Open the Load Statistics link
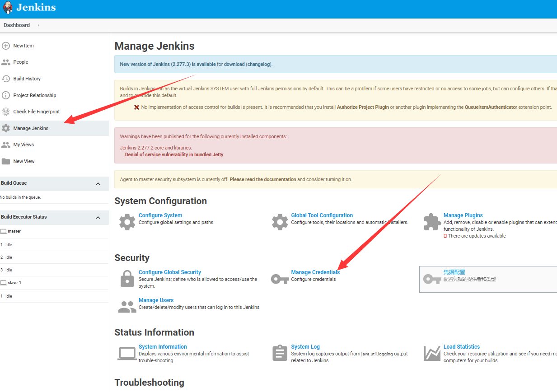The image size is (557, 392). pyautogui.click(x=462, y=347)
